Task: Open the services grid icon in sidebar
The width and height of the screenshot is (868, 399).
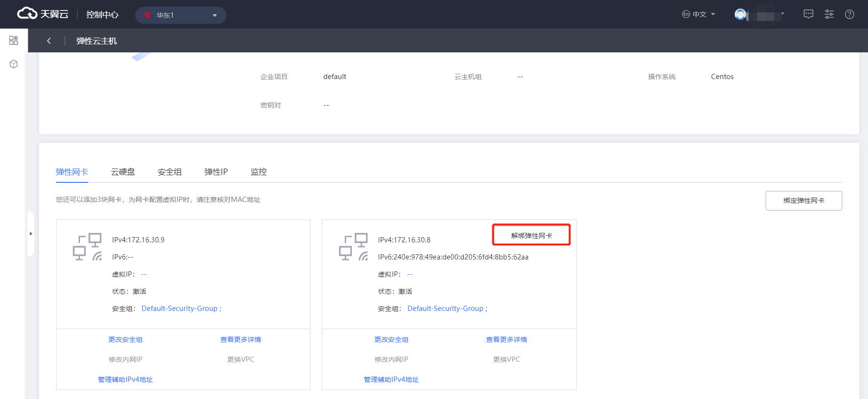Action: 13,40
